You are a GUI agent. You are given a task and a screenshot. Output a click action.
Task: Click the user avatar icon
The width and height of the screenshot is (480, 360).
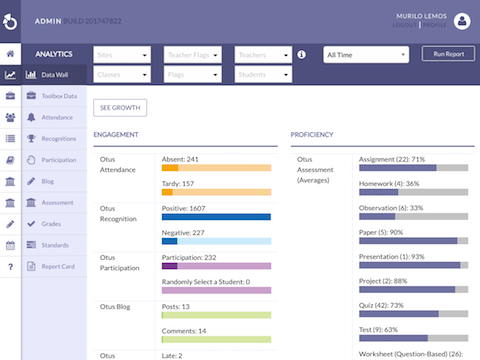pos(462,21)
